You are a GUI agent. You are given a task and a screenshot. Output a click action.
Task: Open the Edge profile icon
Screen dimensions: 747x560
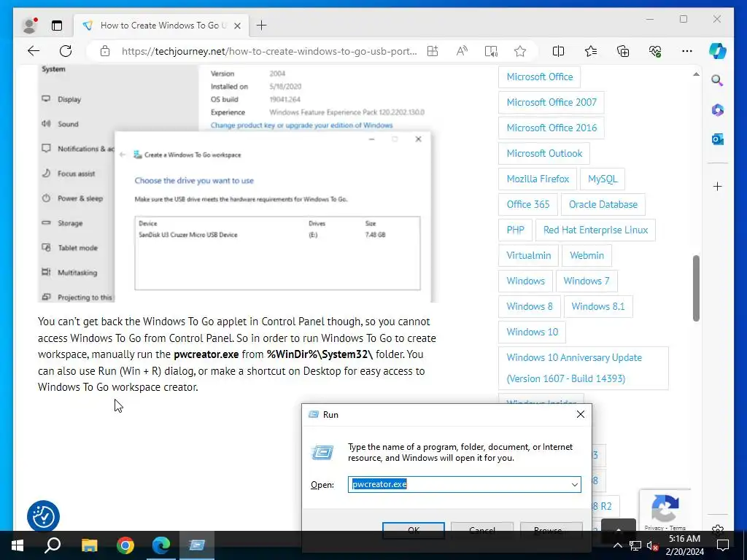(29, 26)
